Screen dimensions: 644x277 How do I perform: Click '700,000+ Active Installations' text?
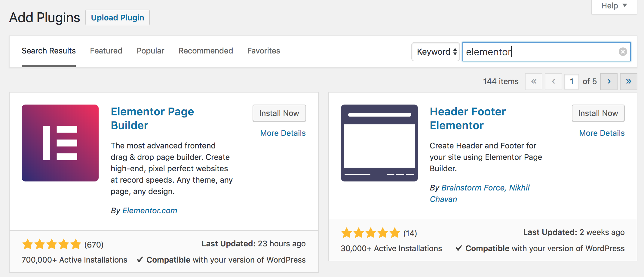75,260
